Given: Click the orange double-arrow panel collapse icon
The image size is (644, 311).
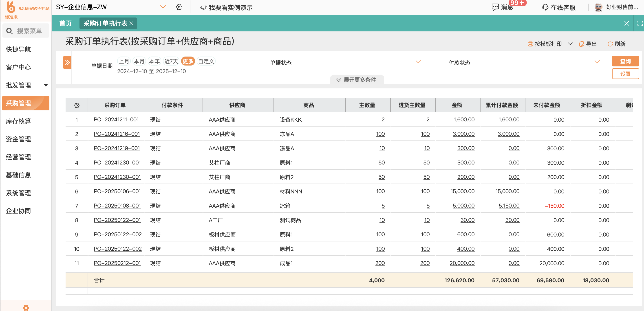Looking at the screenshot, I should (x=67, y=62).
